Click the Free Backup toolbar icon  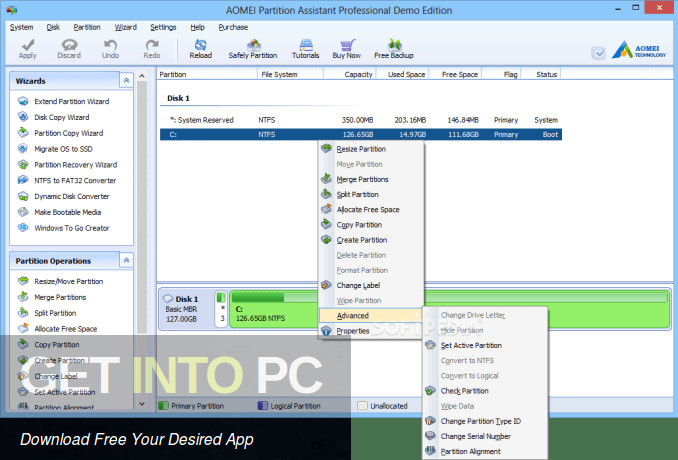coord(394,45)
